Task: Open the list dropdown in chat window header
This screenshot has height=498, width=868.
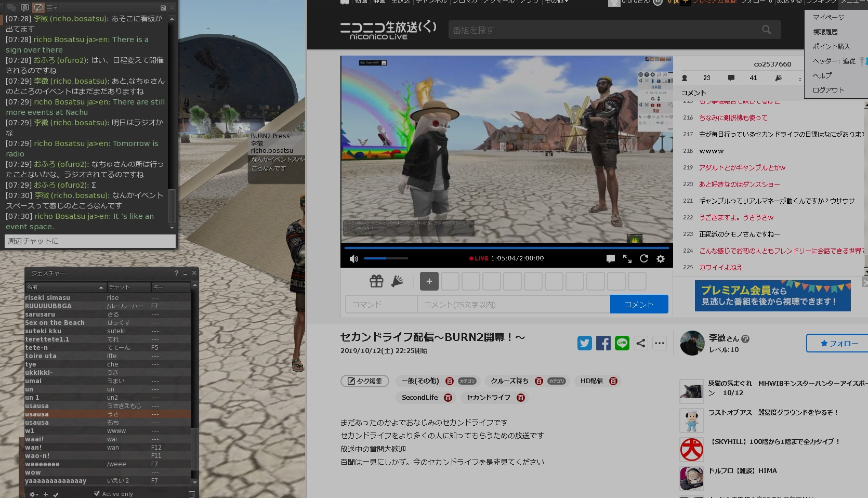Action: pos(52,8)
